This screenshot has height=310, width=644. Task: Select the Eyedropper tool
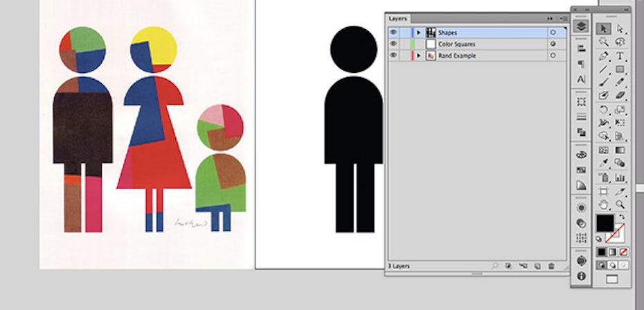(x=604, y=163)
